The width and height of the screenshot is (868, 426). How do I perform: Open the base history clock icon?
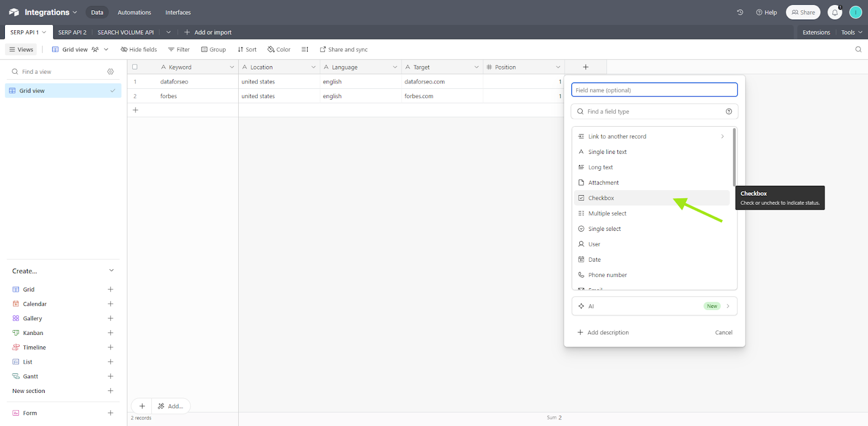coord(740,12)
